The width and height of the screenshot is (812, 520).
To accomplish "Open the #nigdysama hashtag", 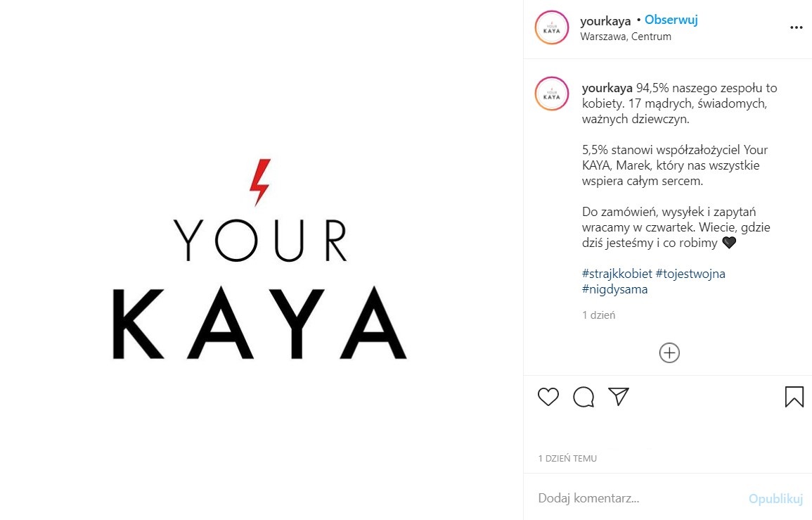I will (x=614, y=289).
